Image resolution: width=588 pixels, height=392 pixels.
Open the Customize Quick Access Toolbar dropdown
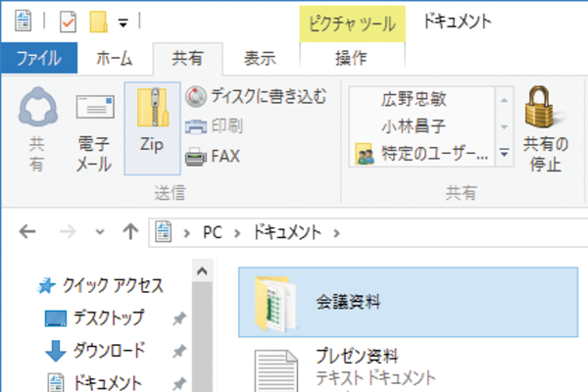point(123,24)
